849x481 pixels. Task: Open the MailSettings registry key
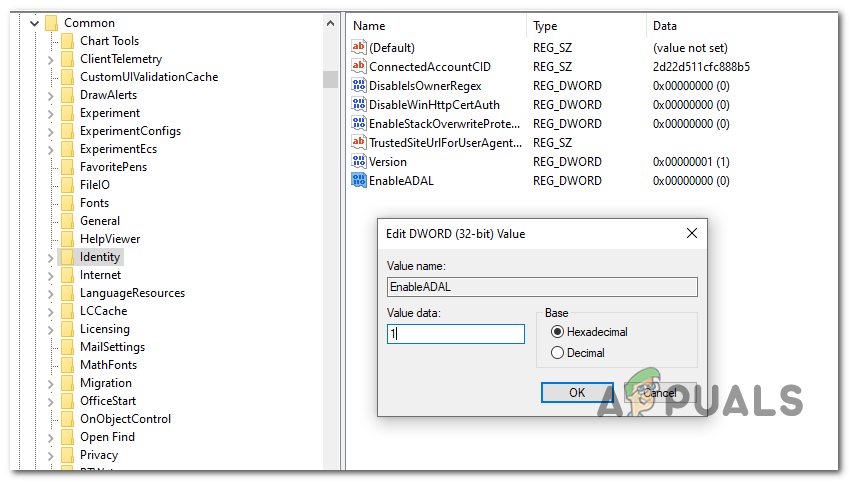[112, 347]
